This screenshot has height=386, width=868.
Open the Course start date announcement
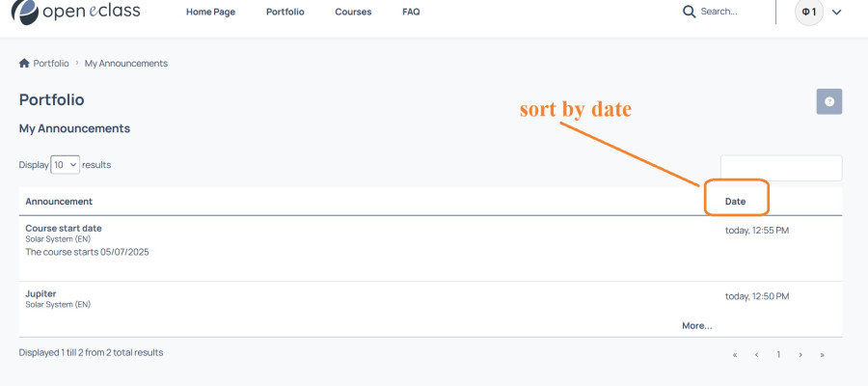[x=64, y=228]
